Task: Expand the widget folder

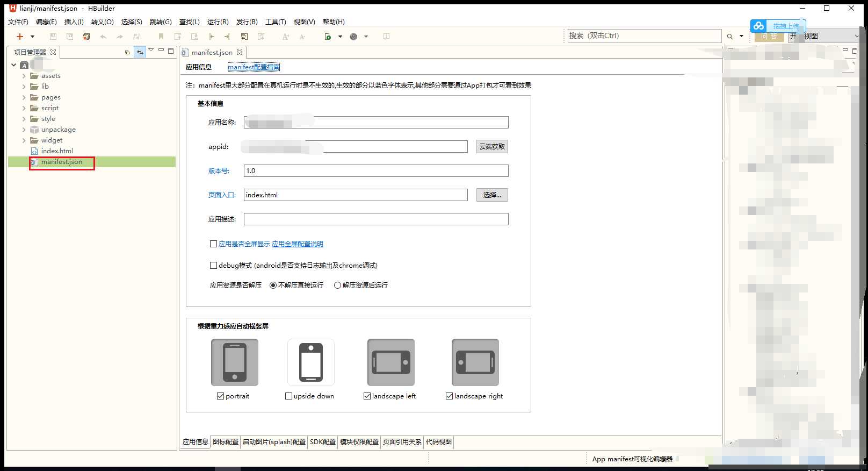Action: pos(24,140)
